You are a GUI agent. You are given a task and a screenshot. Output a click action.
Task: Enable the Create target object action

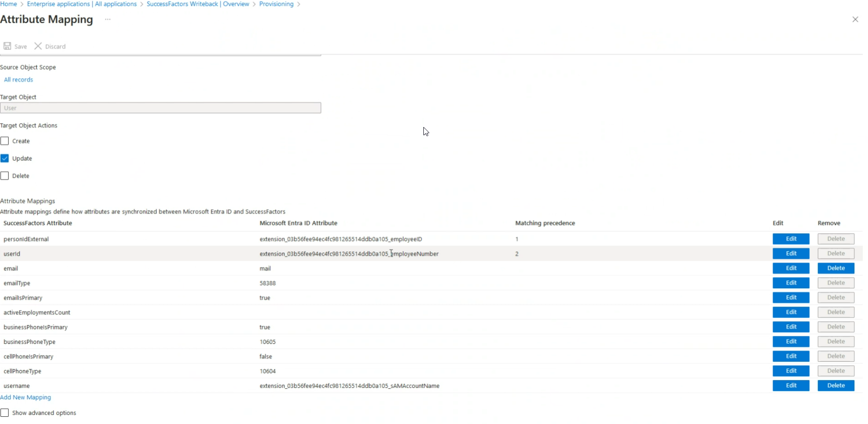click(x=5, y=141)
